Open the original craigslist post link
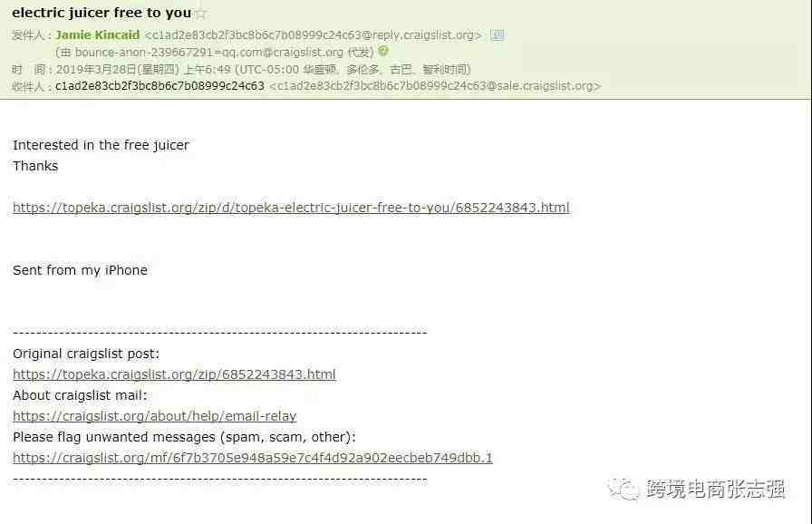Screen dimensions: 812x524 (175, 374)
